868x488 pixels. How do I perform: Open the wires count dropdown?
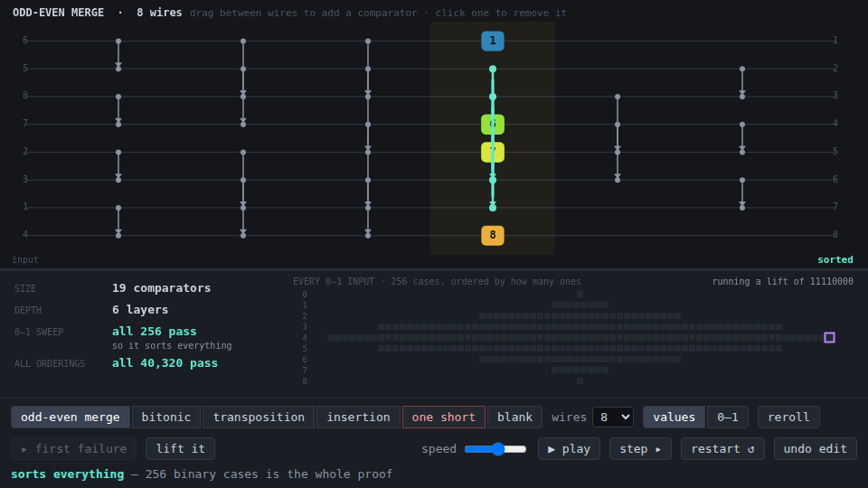pos(613,418)
